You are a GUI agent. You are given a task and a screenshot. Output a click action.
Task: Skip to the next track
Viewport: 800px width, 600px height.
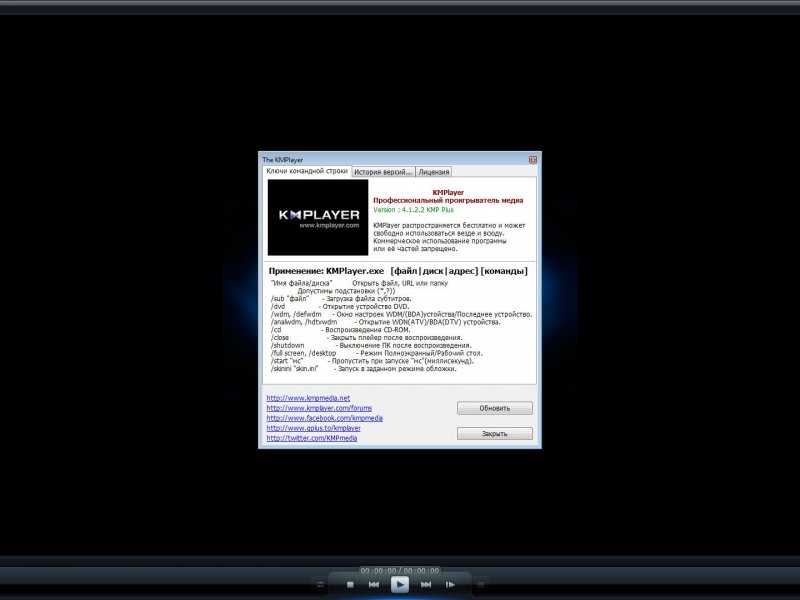(426, 585)
